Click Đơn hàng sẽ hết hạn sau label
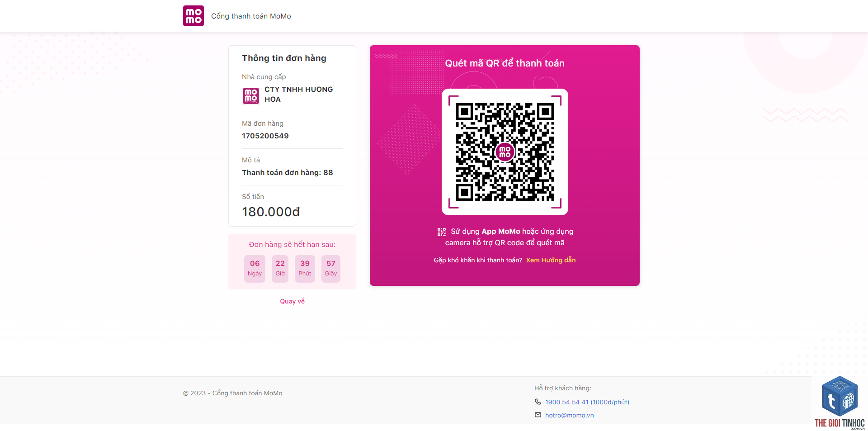This screenshot has width=868, height=431. (292, 245)
